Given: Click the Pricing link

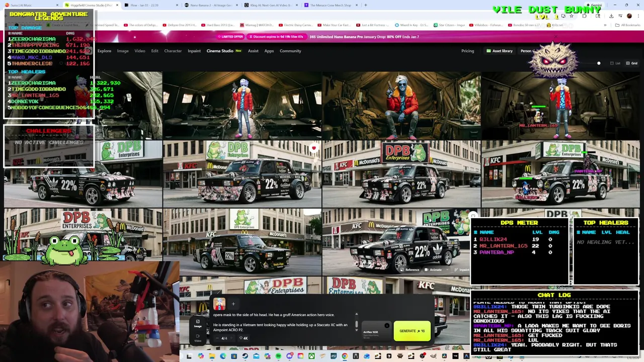Looking at the screenshot, I should [467, 51].
